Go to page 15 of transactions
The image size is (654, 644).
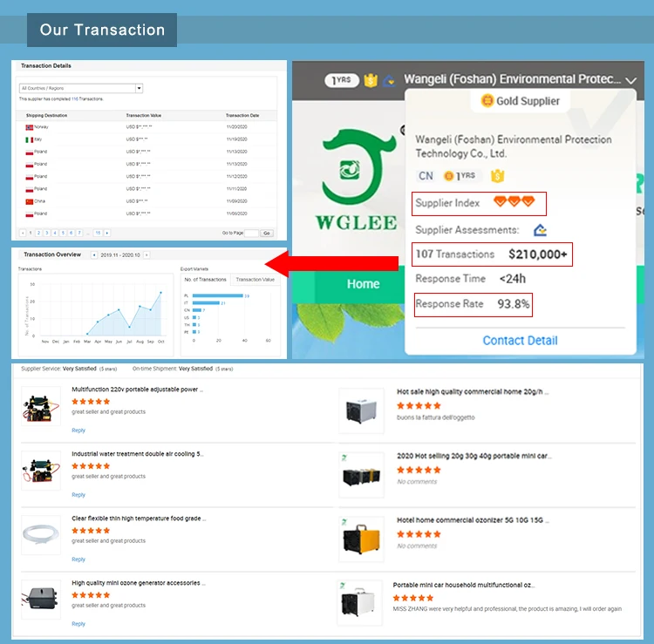point(98,233)
